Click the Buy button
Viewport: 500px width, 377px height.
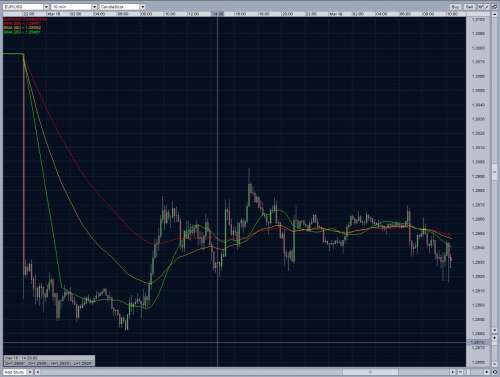455,7
